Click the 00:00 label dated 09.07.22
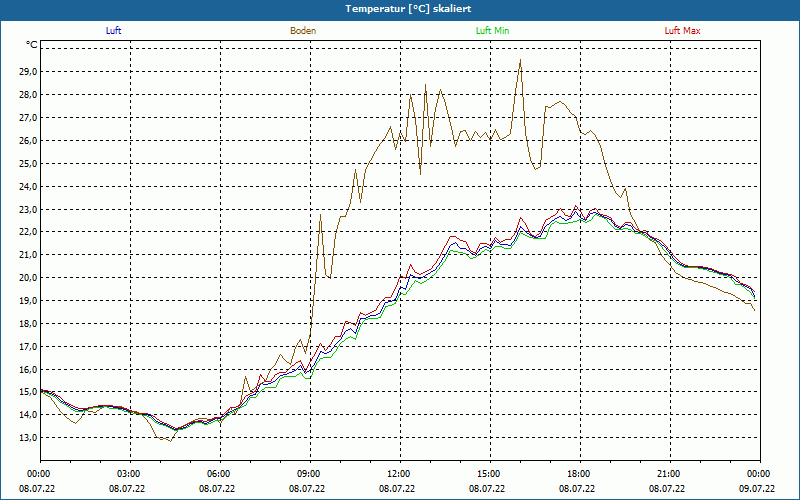The width and height of the screenshot is (800, 500). point(760,474)
